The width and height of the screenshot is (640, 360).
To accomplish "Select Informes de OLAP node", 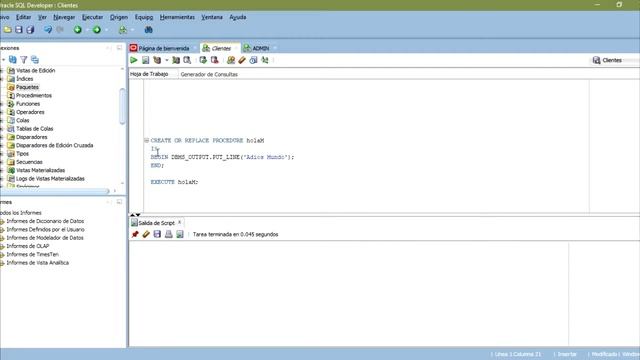I will coord(28,246).
